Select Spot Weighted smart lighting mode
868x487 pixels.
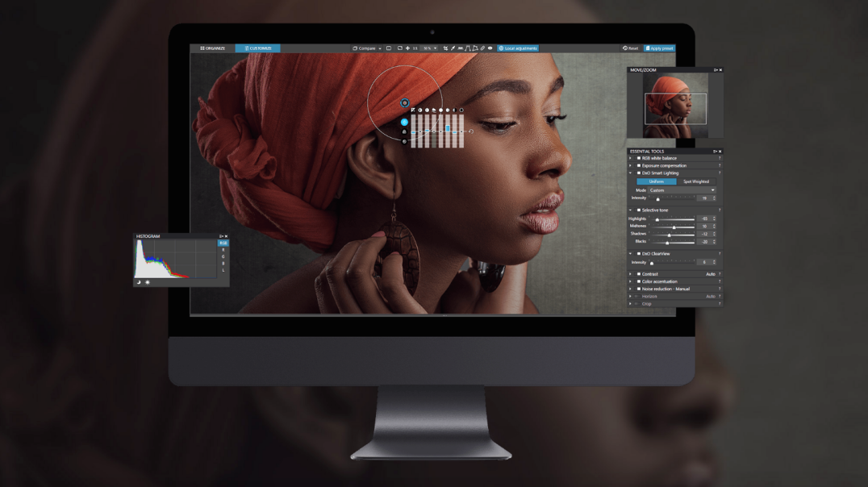(696, 181)
